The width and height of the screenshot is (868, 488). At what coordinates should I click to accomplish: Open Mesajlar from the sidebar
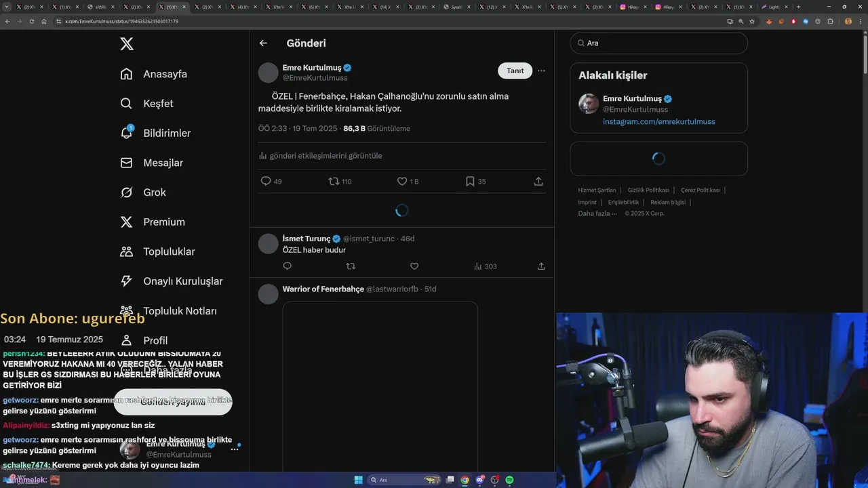pyautogui.click(x=151, y=163)
